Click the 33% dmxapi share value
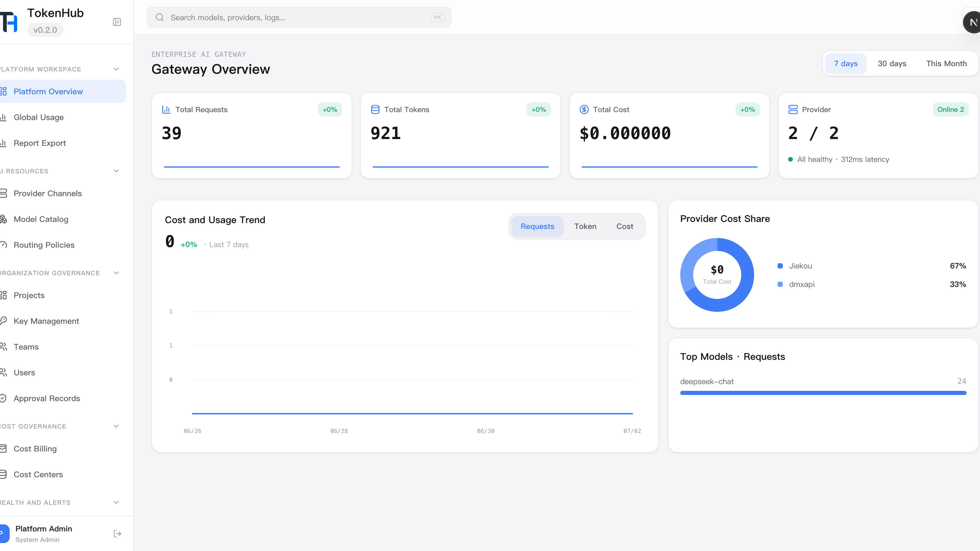980x551 pixels. (x=958, y=285)
